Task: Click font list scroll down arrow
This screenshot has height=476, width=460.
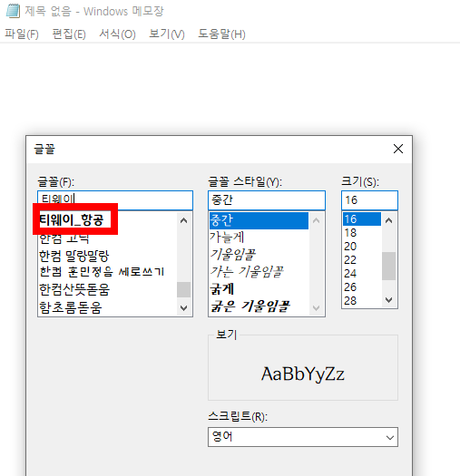Action: pos(183,308)
